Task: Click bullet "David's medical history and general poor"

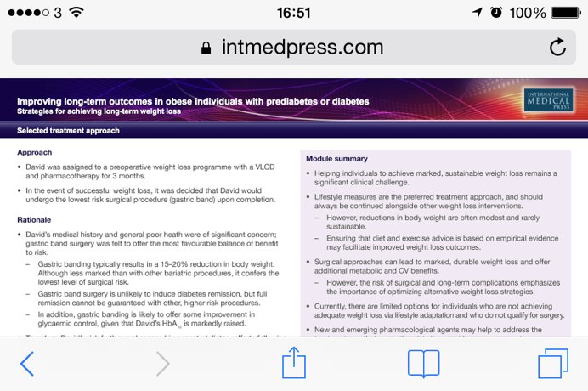Action: (x=152, y=244)
